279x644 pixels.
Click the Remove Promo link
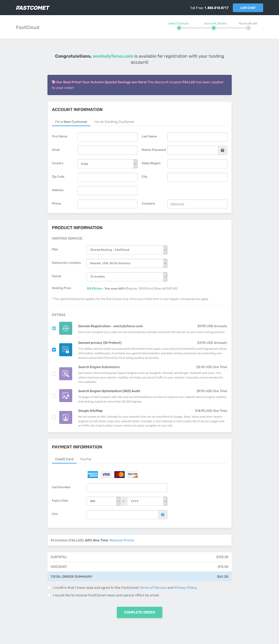[122, 540]
